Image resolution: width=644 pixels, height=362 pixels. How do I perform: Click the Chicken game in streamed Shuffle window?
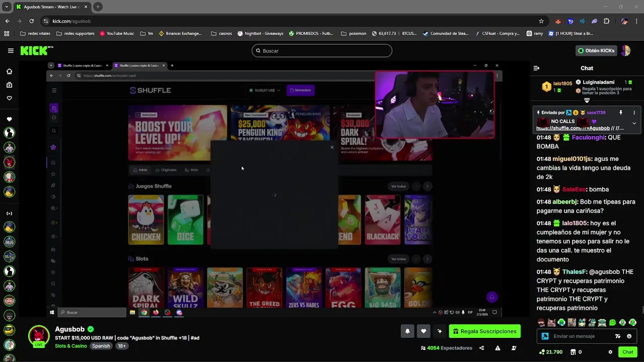point(146,220)
